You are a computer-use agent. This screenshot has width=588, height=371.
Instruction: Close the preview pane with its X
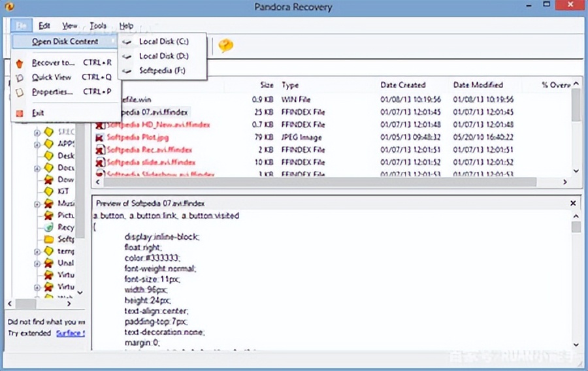coord(573,203)
